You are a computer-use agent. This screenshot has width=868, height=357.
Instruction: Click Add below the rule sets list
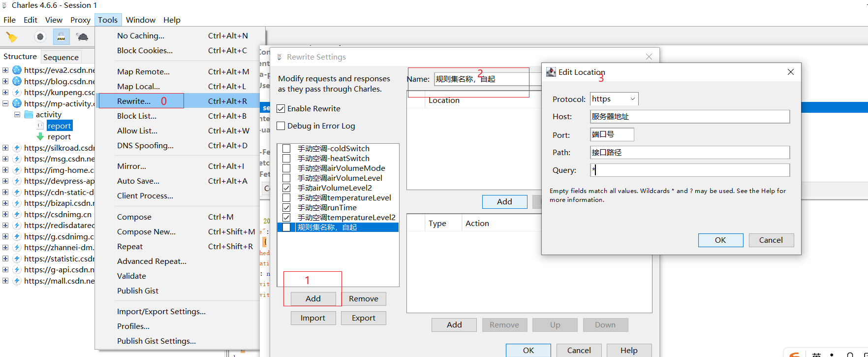pyautogui.click(x=313, y=298)
